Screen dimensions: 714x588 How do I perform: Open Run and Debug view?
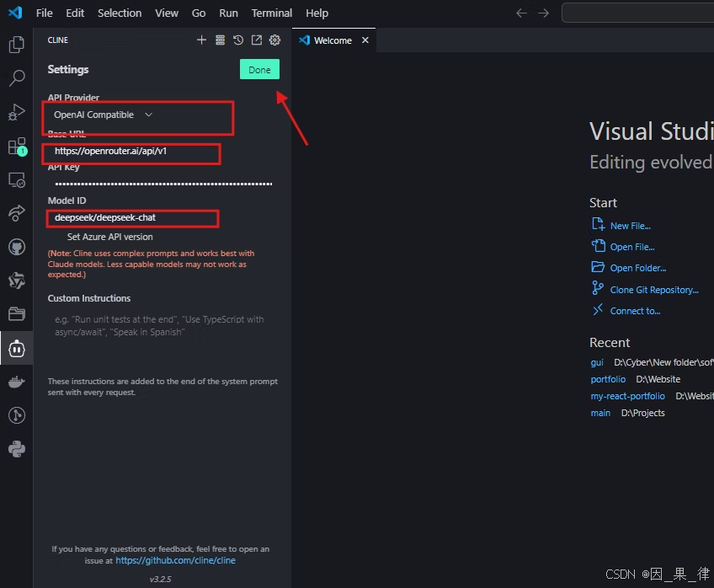[x=16, y=112]
